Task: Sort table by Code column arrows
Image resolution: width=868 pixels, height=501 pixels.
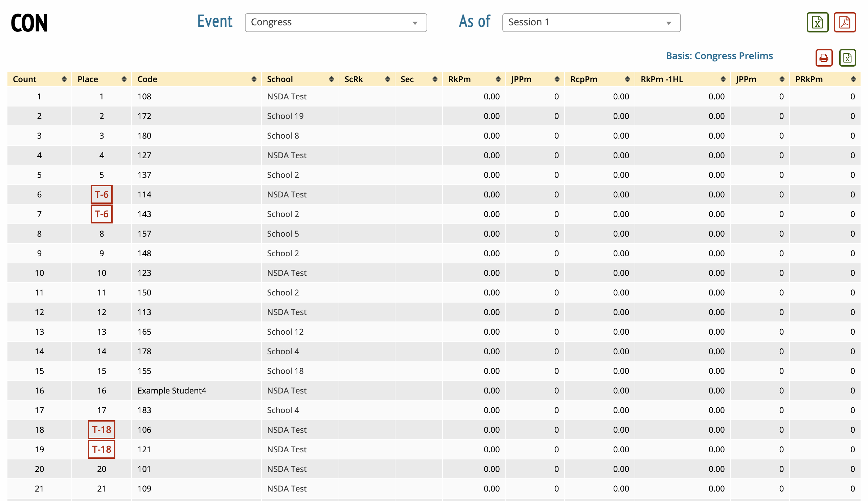Action: tap(254, 79)
